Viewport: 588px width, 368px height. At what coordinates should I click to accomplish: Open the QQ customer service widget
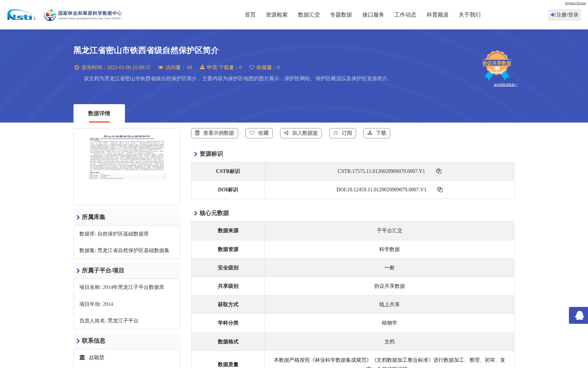pos(579,315)
